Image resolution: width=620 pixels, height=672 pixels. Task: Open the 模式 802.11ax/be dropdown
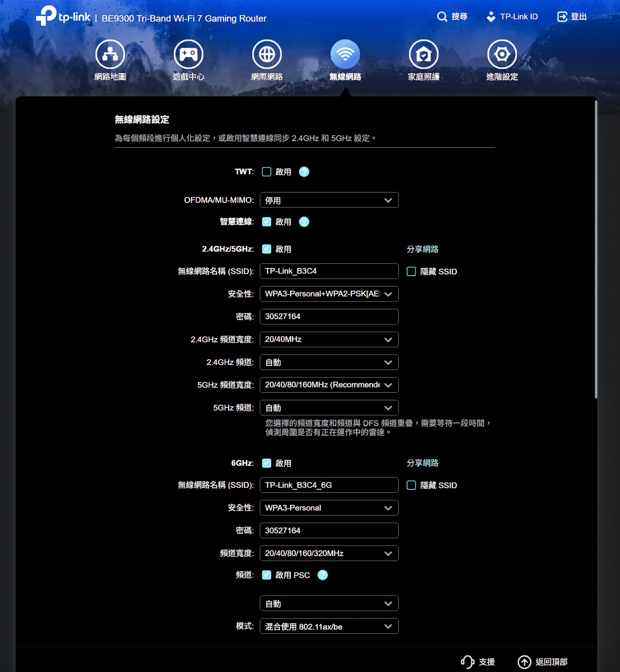tap(329, 626)
